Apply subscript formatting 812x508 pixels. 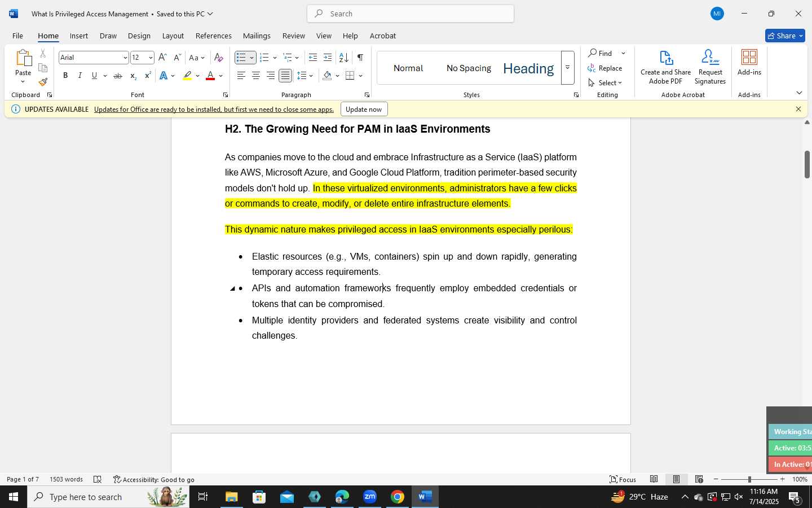(133, 76)
